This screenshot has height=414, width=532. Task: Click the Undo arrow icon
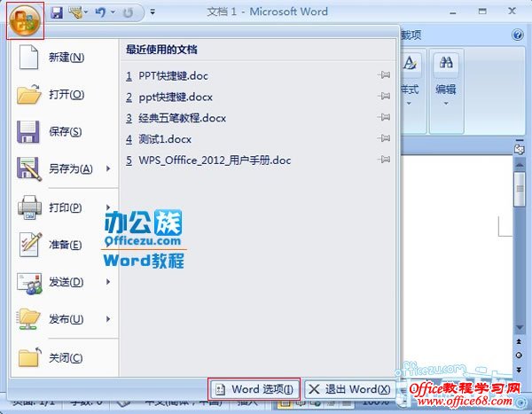(100, 12)
